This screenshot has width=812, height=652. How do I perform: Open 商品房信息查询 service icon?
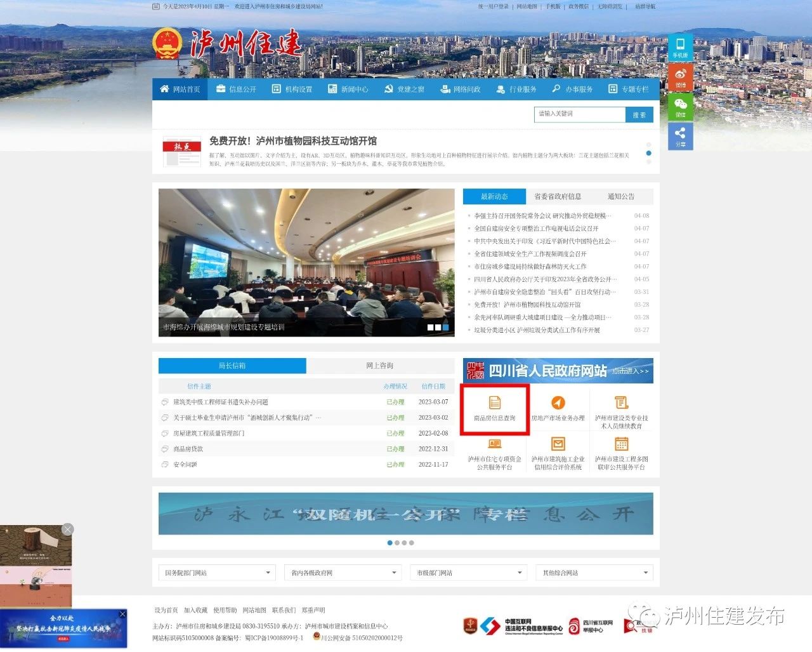494,401
